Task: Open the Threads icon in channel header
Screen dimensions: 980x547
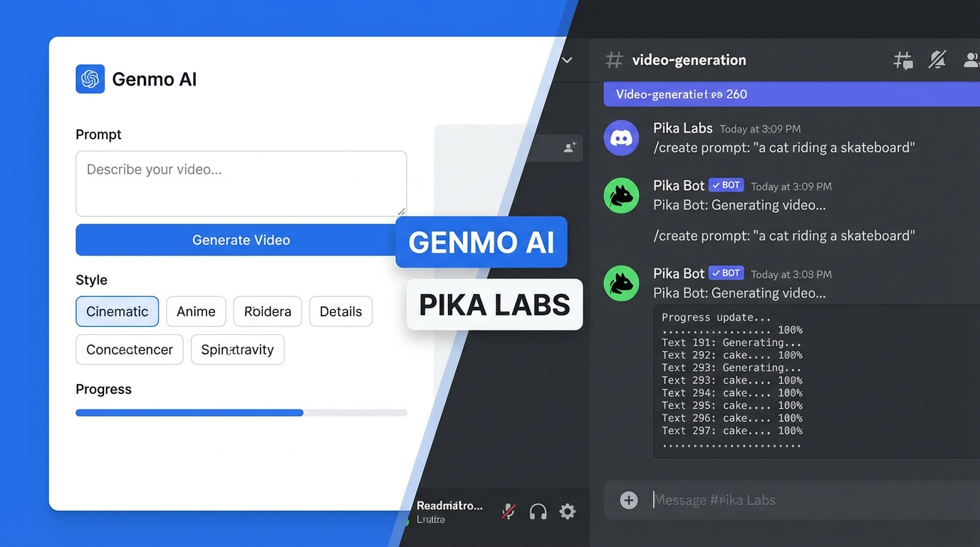Action: point(903,61)
